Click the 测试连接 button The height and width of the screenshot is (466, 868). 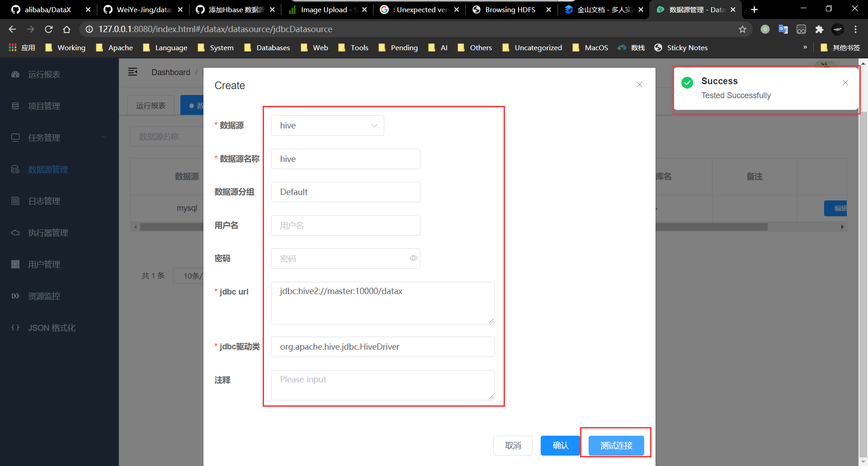pyautogui.click(x=616, y=446)
